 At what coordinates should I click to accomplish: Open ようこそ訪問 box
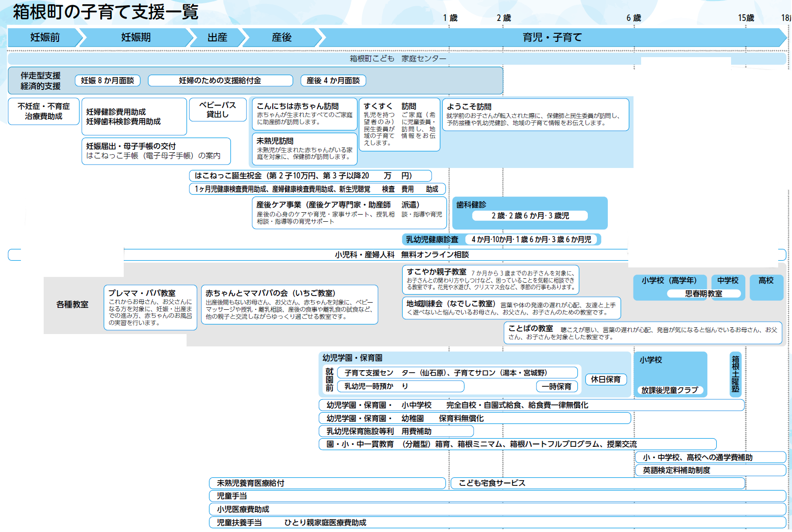pos(535,114)
